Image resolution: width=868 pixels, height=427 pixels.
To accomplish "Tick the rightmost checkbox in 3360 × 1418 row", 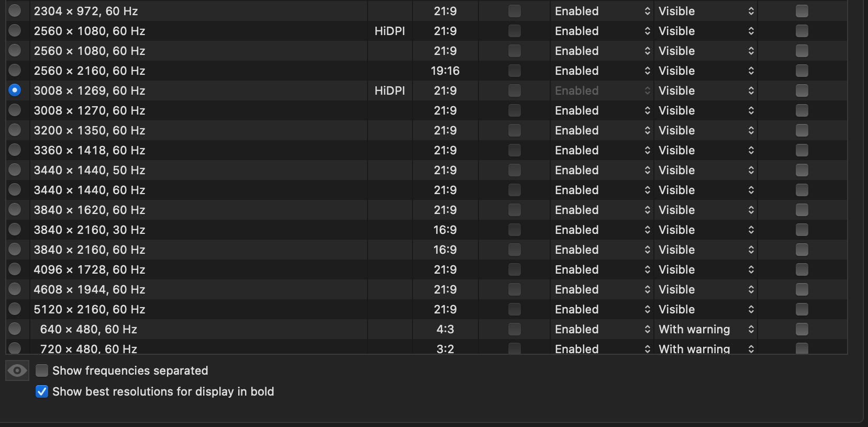I will (802, 150).
